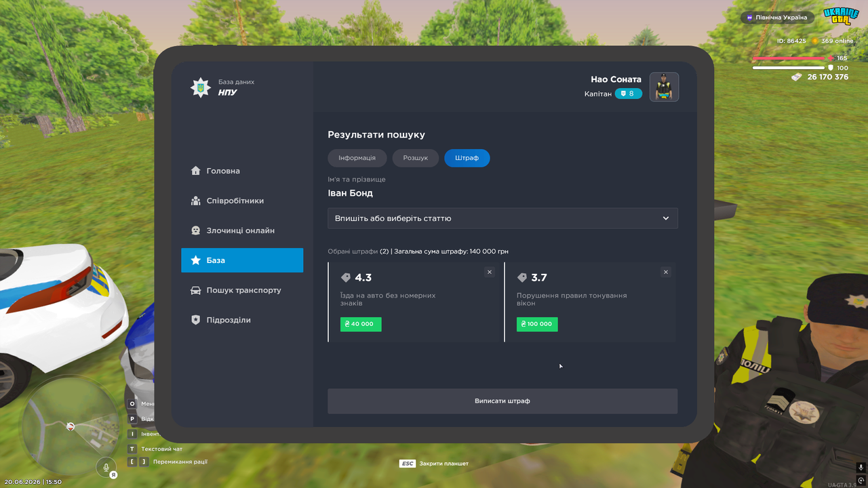The image size is (868, 488).
Task: Expand the article dropdown chevron
Action: click(x=666, y=218)
